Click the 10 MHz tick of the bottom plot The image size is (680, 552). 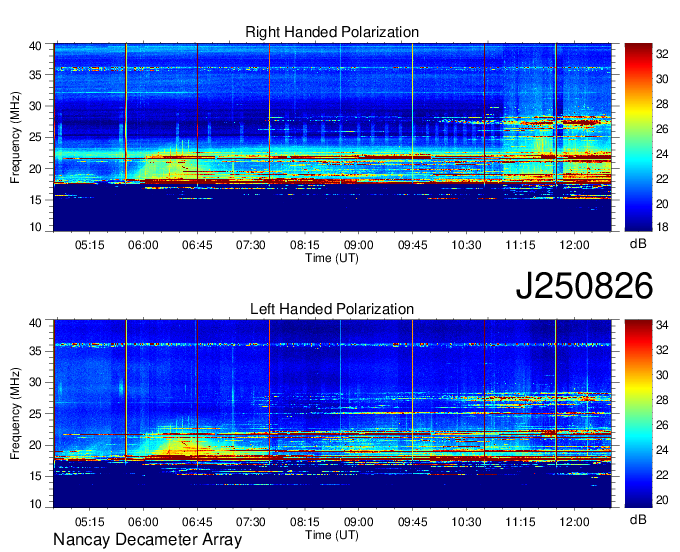tap(35, 503)
